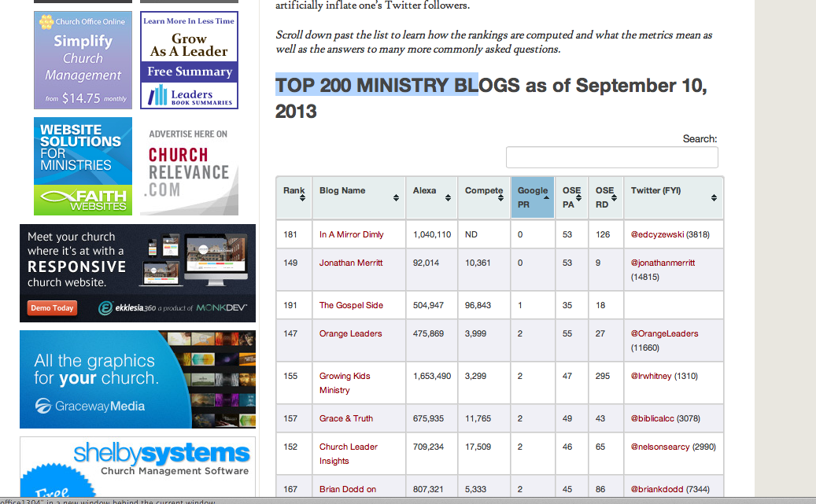Viewport: 816px width, 504px height.
Task: Sort table by Compete column arrows
Action: coord(501,198)
